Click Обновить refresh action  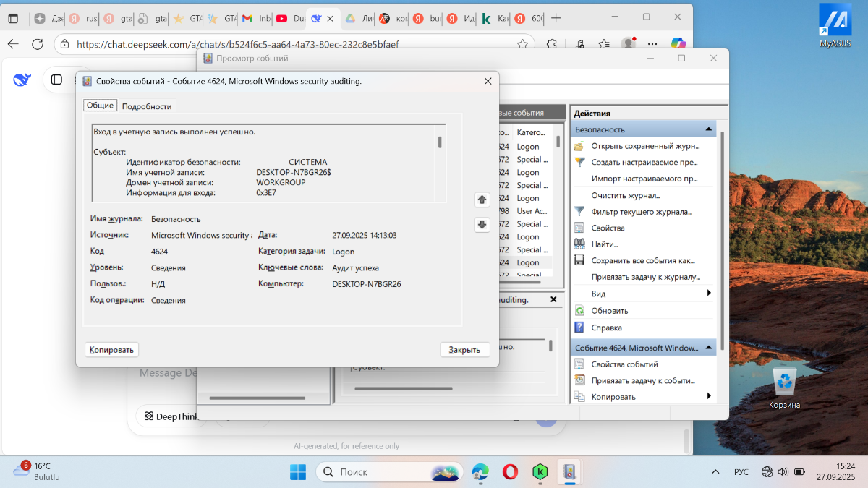(609, 311)
